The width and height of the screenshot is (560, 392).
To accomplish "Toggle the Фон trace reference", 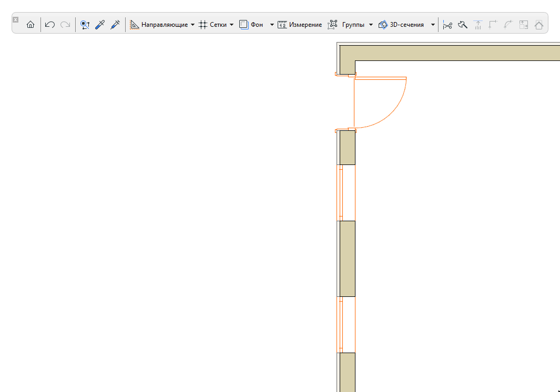I will point(252,24).
